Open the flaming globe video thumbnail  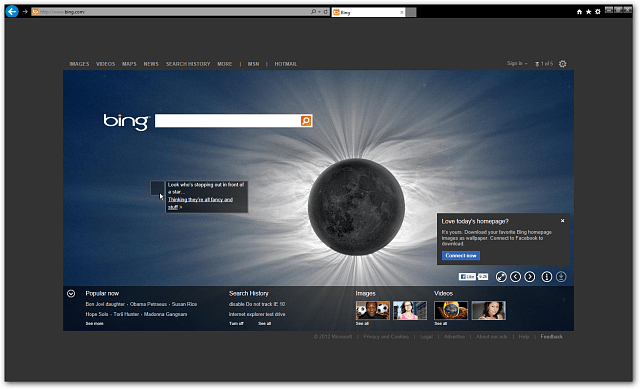[x=451, y=310]
